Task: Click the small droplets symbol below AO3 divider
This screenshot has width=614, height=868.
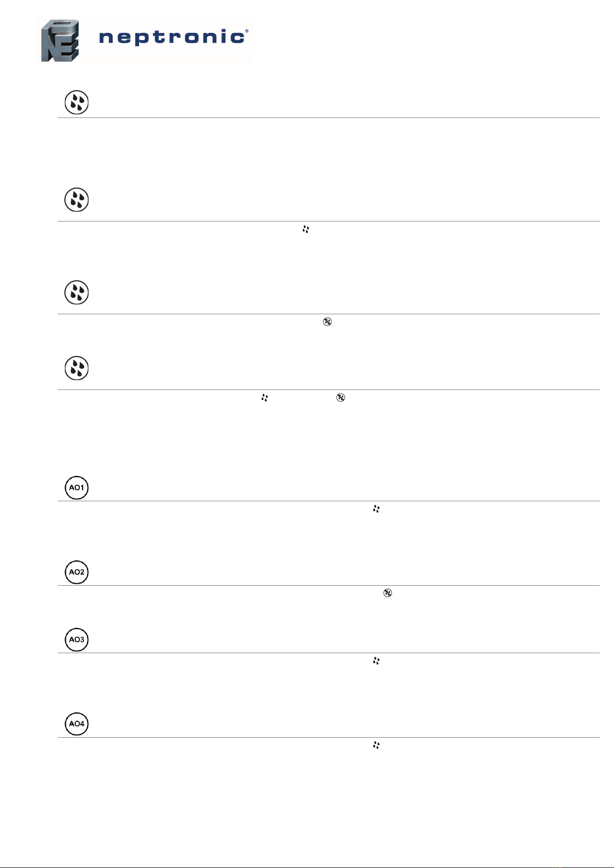Action: pyautogui.click(x=376, y=661)
